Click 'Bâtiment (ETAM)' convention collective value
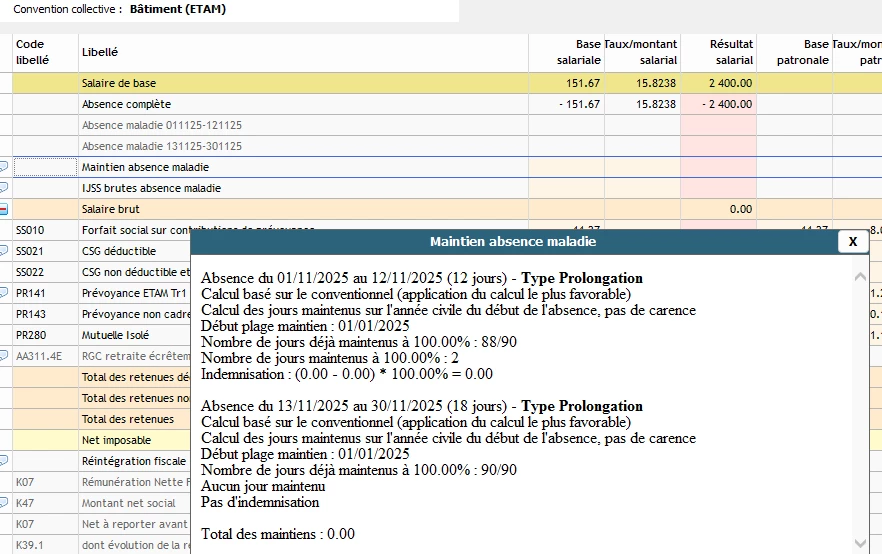Image resolution: width=882 pixels, height=554 pixels. pyautogui.click(x=178, y=10)
